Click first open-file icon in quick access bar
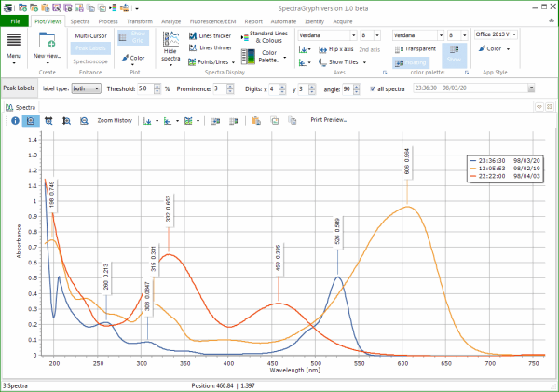The height and width of the screenshot is (392, 559). click(22, 7)
